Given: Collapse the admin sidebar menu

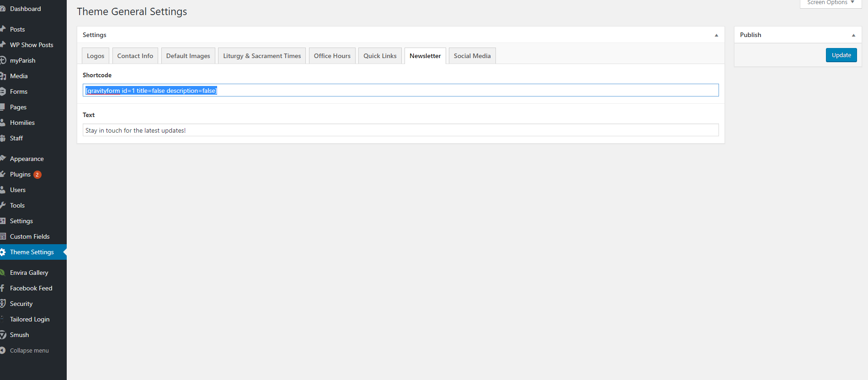Looking at the screenshot, I should tap(29, 350).
